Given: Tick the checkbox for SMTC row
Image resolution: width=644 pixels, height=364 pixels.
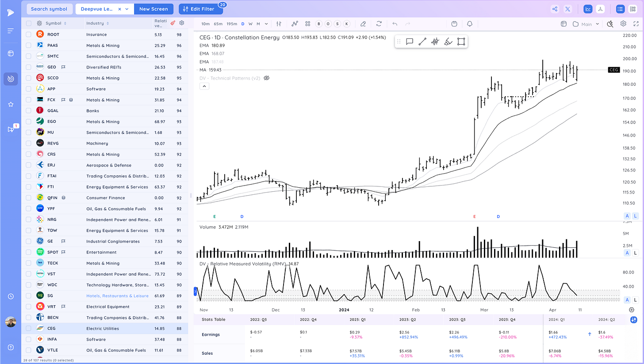Looking at the screenshot, I should [29, 56].
